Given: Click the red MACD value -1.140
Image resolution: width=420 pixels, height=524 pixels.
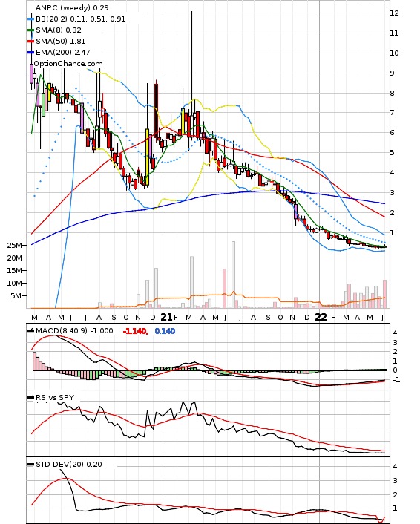Looking at the screenshot, I should [x=135, y=331].
